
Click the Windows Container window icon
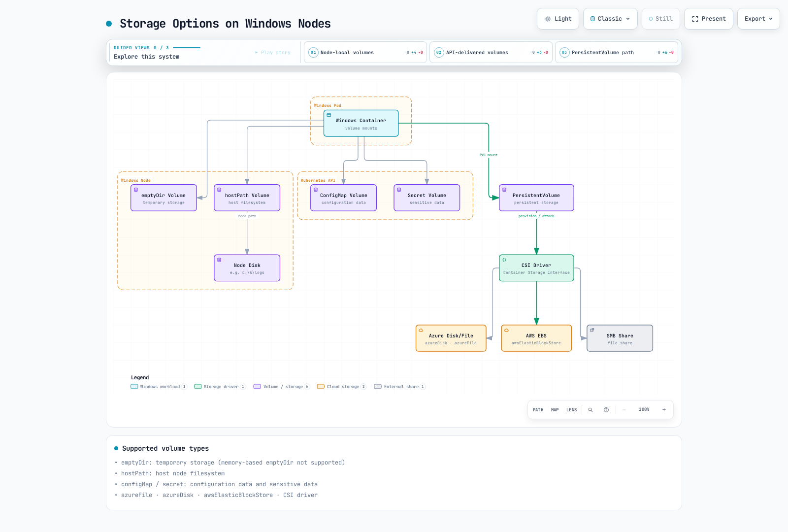(329, 115)
